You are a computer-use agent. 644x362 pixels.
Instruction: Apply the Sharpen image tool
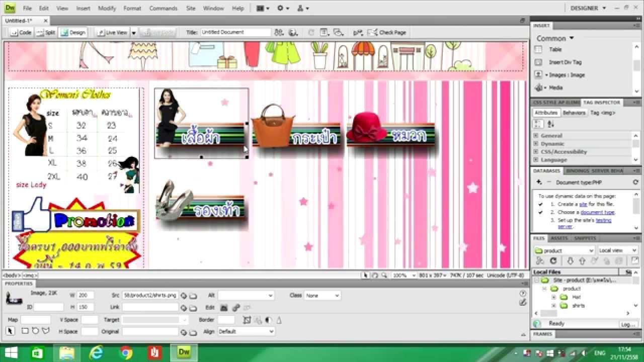pyautogui.click(x=279, y=320)
